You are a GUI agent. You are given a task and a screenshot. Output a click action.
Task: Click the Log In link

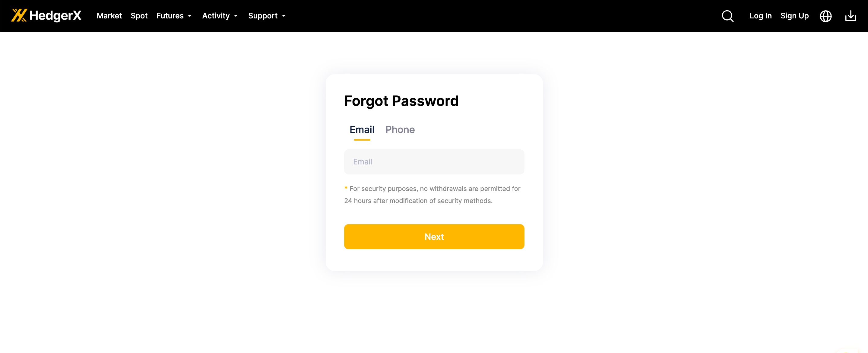pos(760,16)
